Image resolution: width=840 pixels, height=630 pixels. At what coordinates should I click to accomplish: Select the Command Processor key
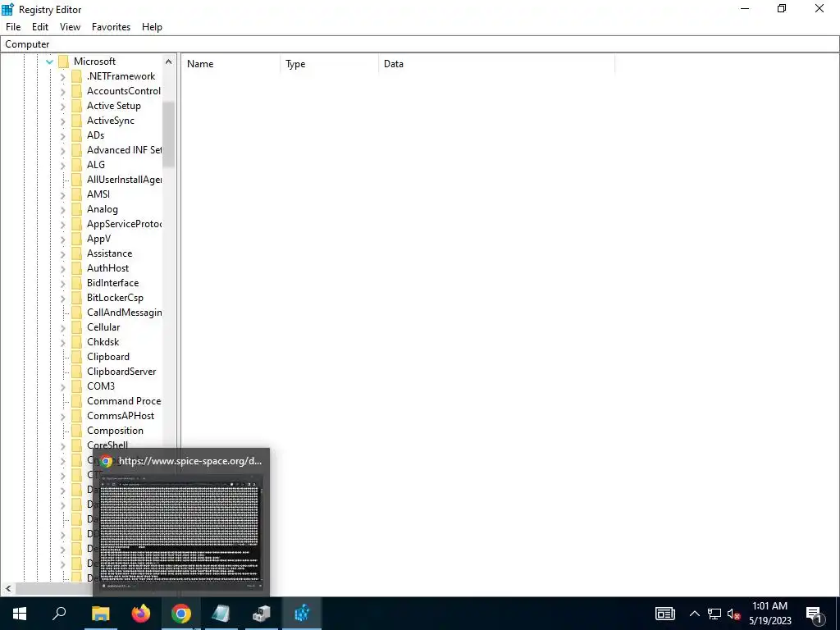124,400
